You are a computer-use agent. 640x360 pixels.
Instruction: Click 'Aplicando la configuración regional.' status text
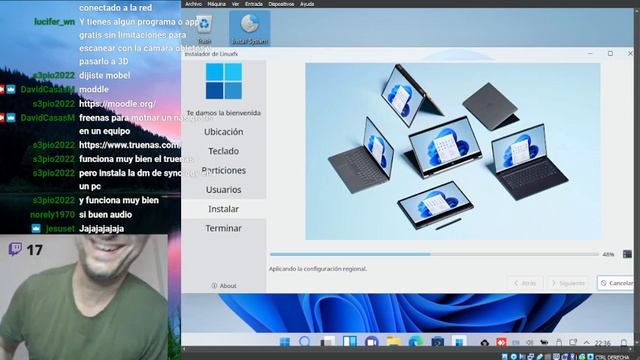pos(318,269)
